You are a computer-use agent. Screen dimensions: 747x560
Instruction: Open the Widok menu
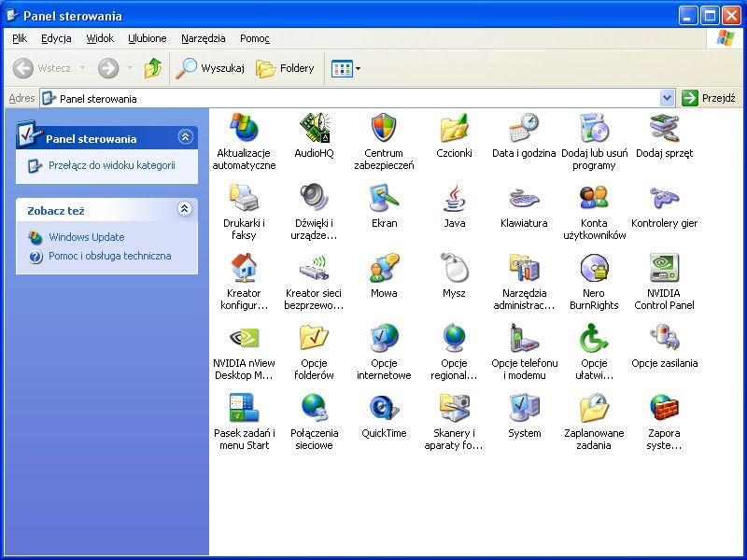click(x=100, y=38)
